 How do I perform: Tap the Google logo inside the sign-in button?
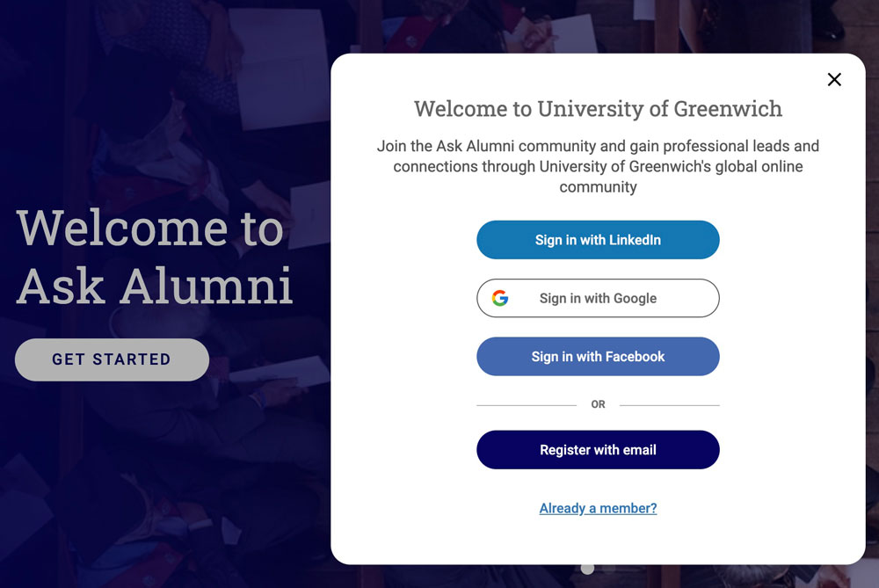pos(502,298)
